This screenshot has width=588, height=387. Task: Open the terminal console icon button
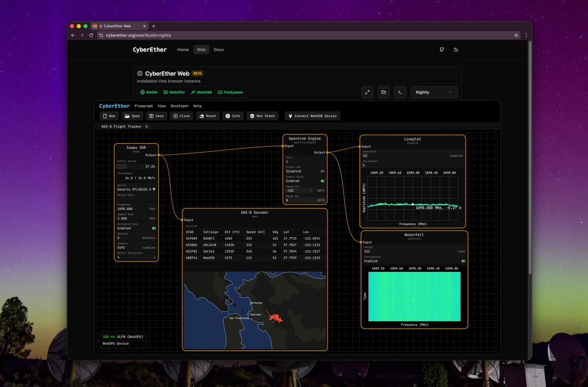(400, 92)
